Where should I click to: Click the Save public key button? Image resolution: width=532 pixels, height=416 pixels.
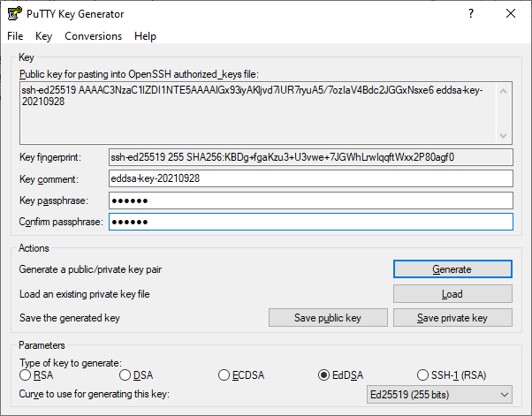point(328,318)
